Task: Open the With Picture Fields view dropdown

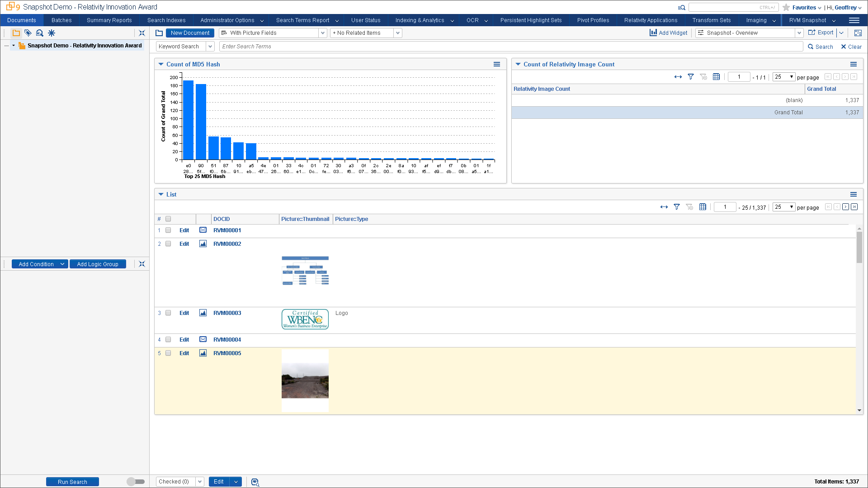Action: (322, 33)
